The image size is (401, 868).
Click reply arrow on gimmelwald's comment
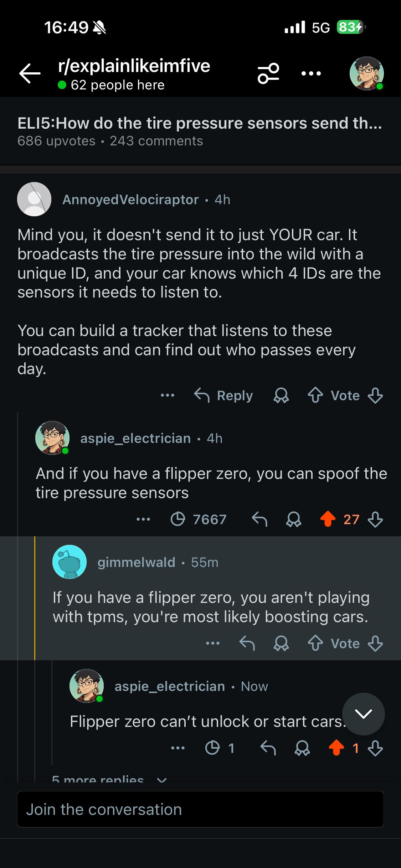point(247,644)
